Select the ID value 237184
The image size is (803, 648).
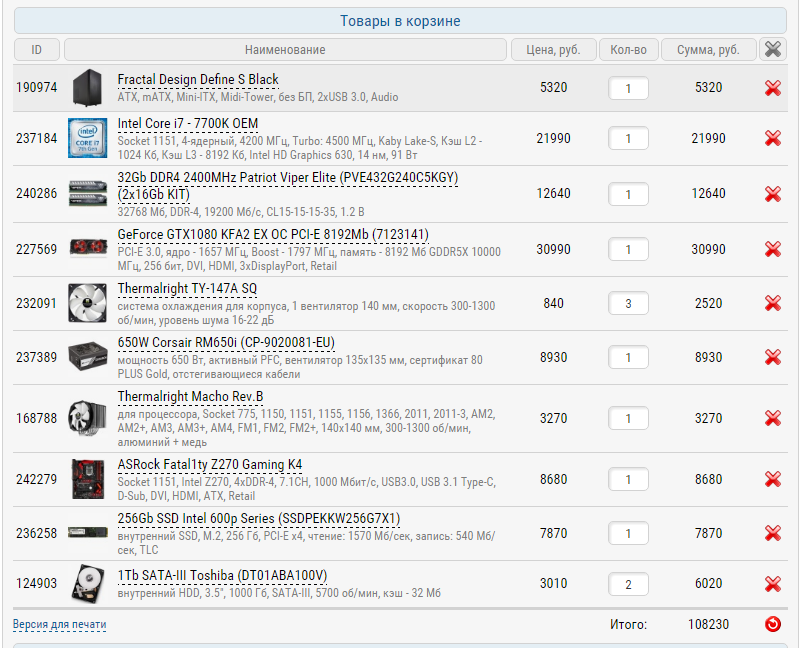pyautogui.click(x=36, y=138)
